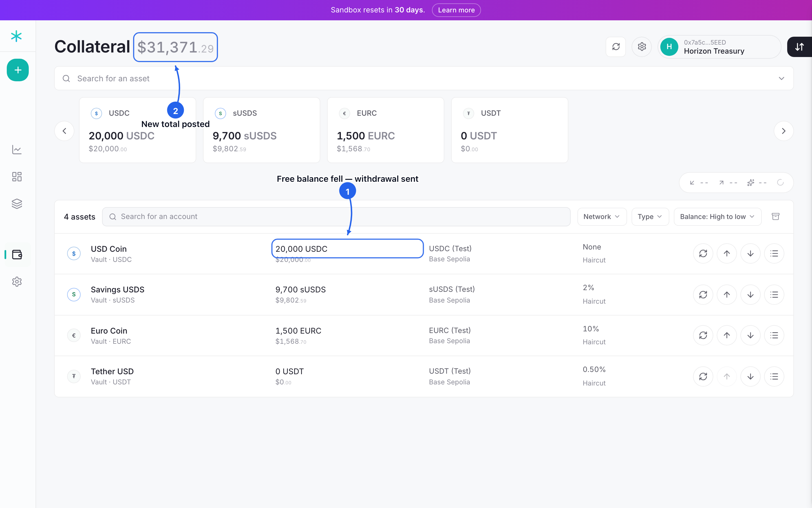Click the 4 assets count label

click(x=80, y=217)
